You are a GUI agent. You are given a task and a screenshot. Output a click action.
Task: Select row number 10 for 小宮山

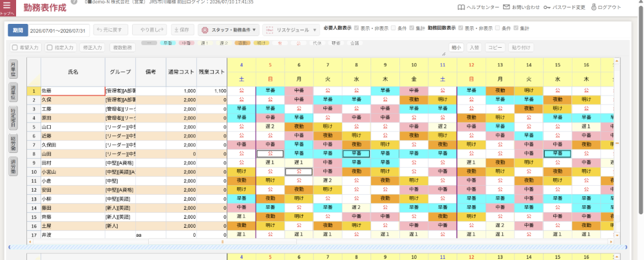click(x=34, y=172)
